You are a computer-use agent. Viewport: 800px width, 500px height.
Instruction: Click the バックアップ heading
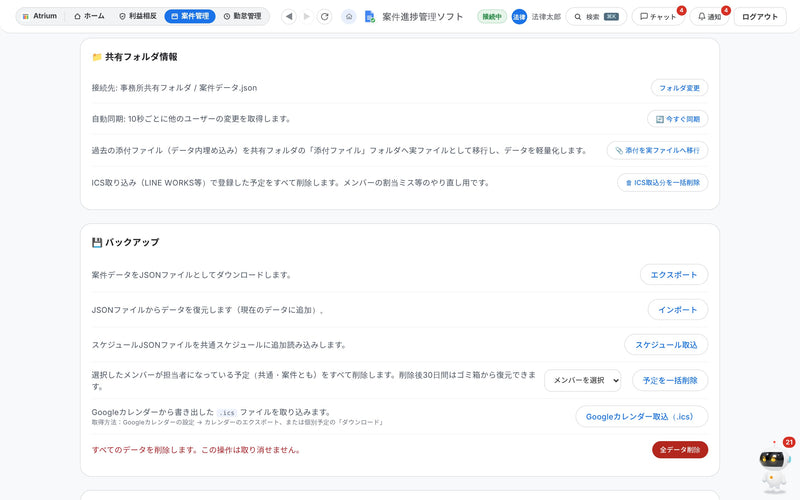pyautogui.click(x=126, y=242)
